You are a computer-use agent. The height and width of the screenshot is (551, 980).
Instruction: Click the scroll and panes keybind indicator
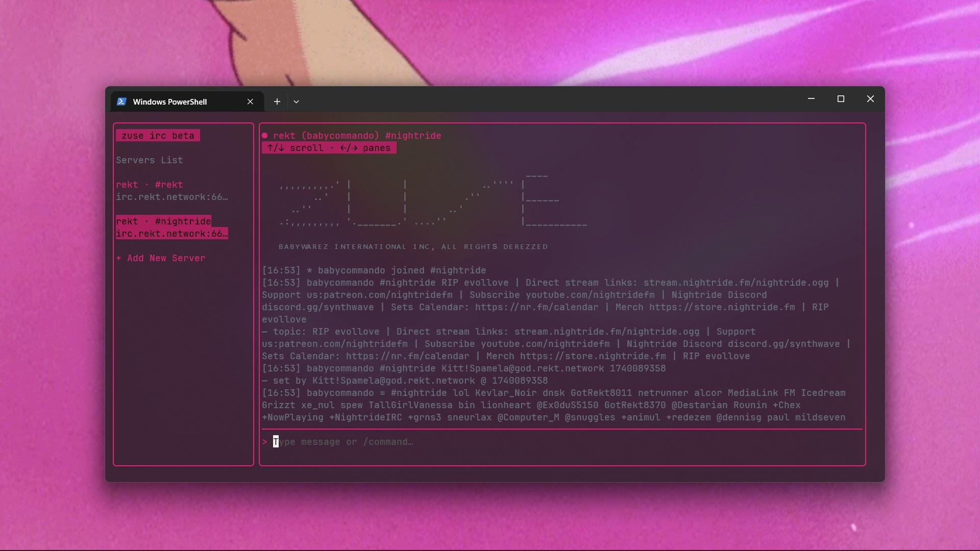click(x=328, y=148)
